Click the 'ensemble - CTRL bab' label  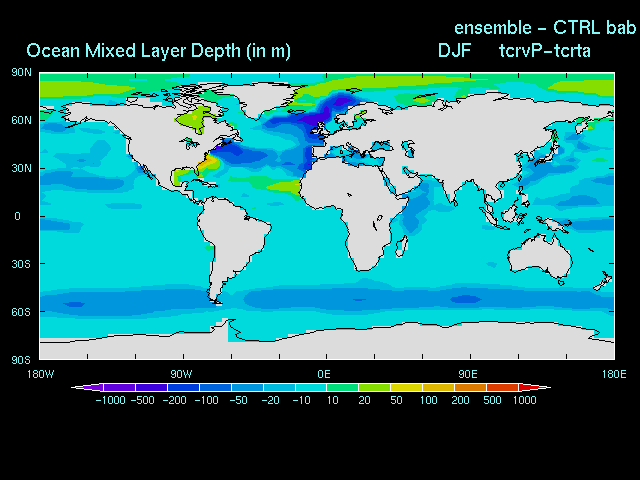(x=545, y=27)
